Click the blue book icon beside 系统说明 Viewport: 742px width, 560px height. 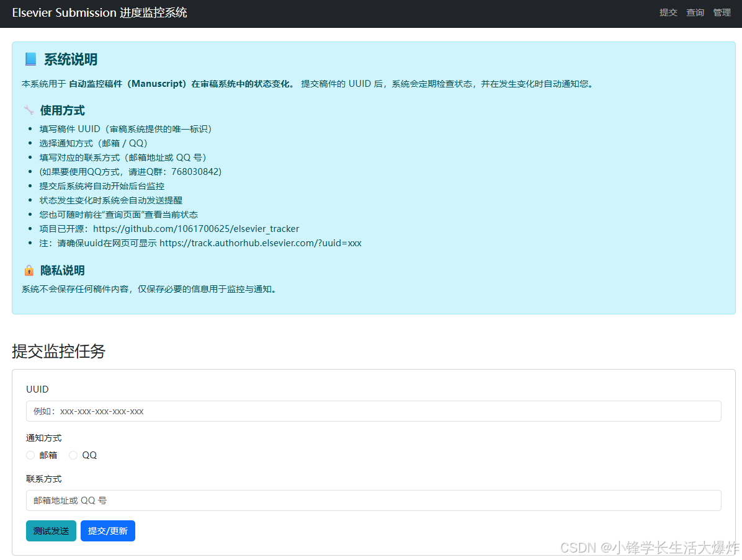coord(30,59)
